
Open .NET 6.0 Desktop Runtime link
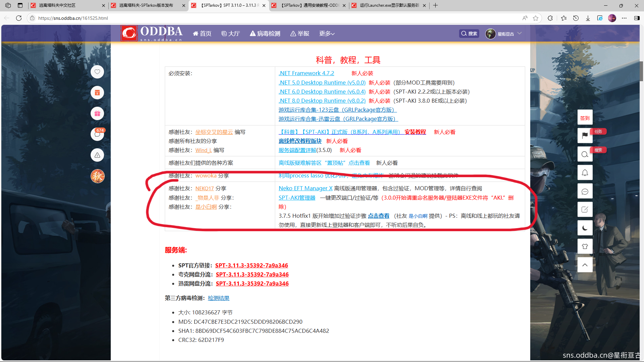322,92
